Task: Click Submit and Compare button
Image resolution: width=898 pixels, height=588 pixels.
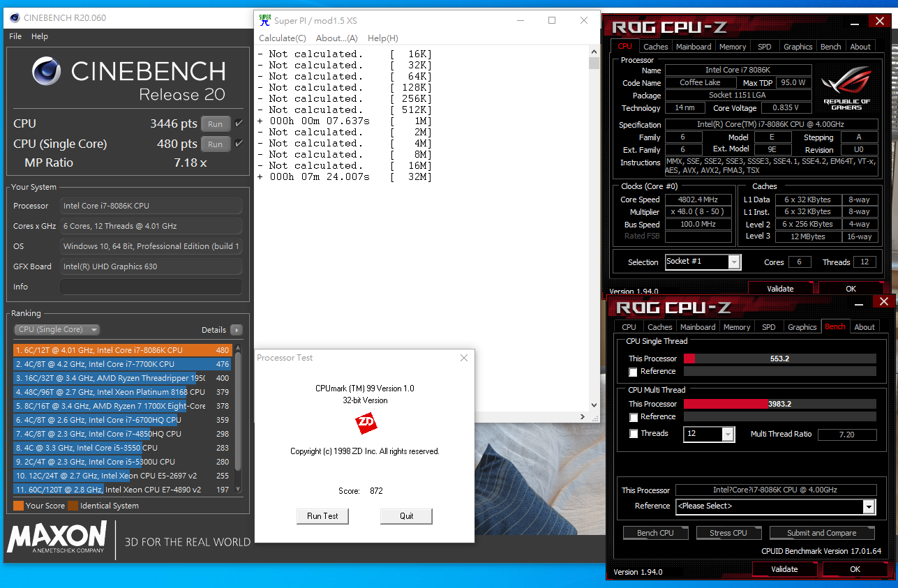Action: point(822,533)
